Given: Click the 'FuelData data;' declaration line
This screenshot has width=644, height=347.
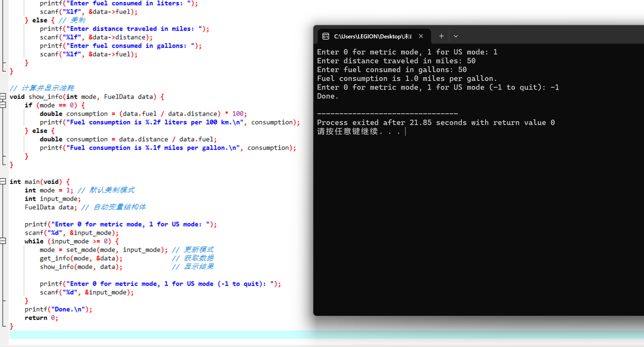Looking at the screenshot, I should click(50, 207).
